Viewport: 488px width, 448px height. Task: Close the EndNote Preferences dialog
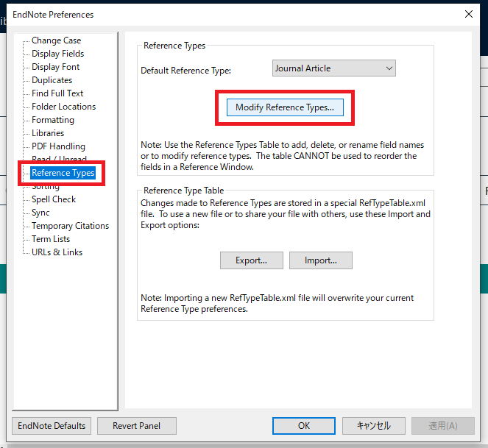468,14
